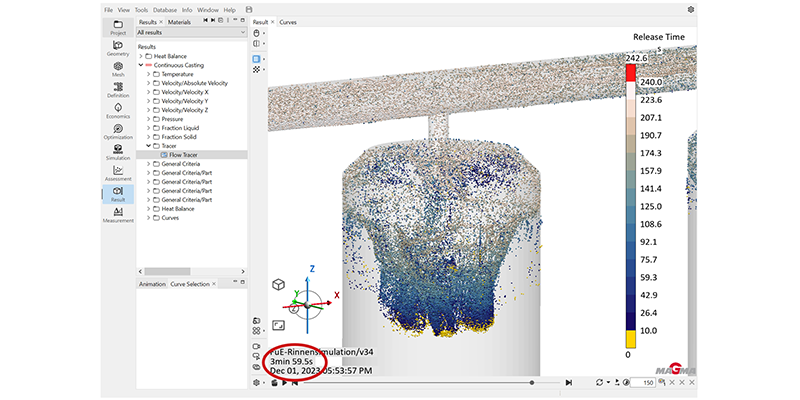Switch to the Materials tab
The image size is (800, 400).
179,21
